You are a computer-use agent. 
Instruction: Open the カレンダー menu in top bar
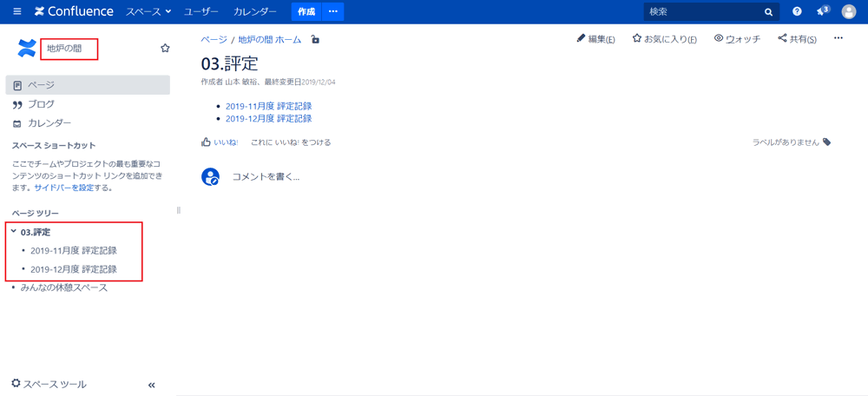(254, 12)
